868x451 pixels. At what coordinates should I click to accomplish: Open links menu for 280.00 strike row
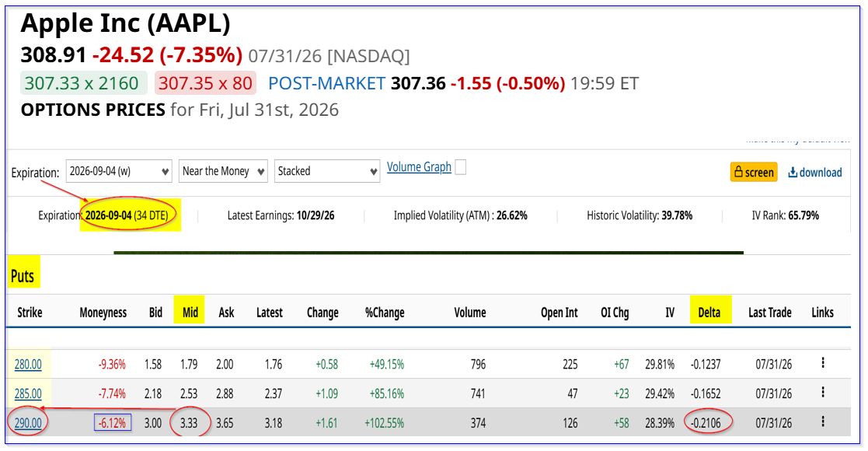tap(823, 363)
